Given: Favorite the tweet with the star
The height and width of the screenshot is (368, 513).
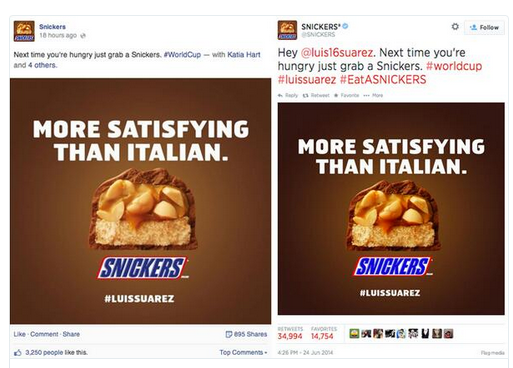Looking at the screenshot, I should click(336, 95).
